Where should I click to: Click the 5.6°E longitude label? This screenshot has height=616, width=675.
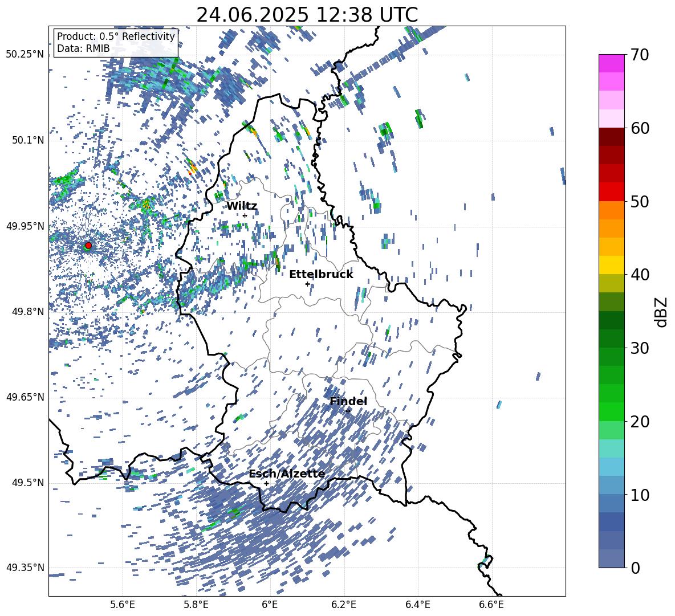click(x=123, y=605)
